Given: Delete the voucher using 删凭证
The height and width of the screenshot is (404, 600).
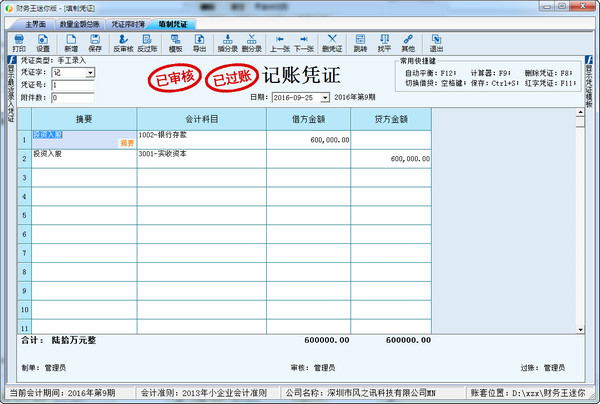Looking at the screenshot, I should click(x=332, y=42).
